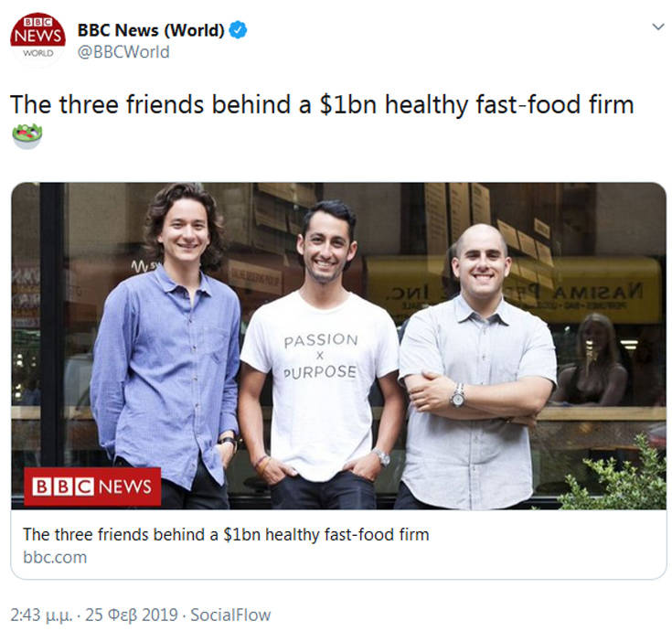The height and width of the screenshot is (631, 672).
Task: Open the tweet options chevron menu
Action: click(x=658, y=27)
